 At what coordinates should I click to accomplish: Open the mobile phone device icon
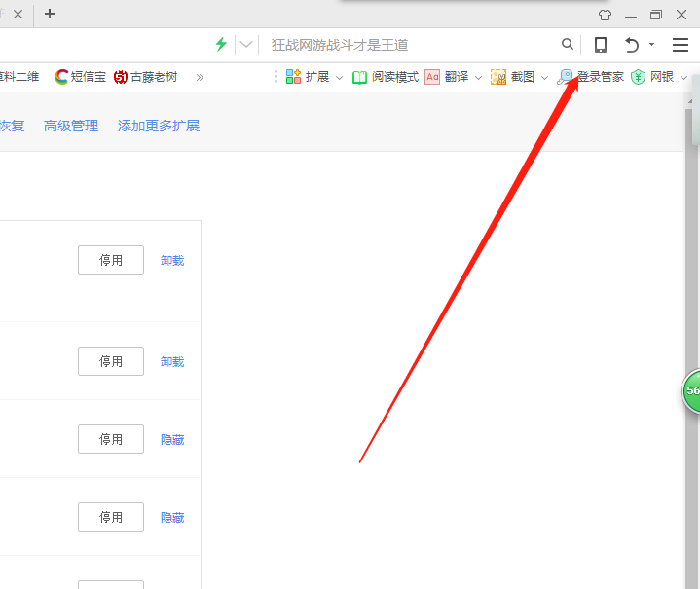[601, 45]
